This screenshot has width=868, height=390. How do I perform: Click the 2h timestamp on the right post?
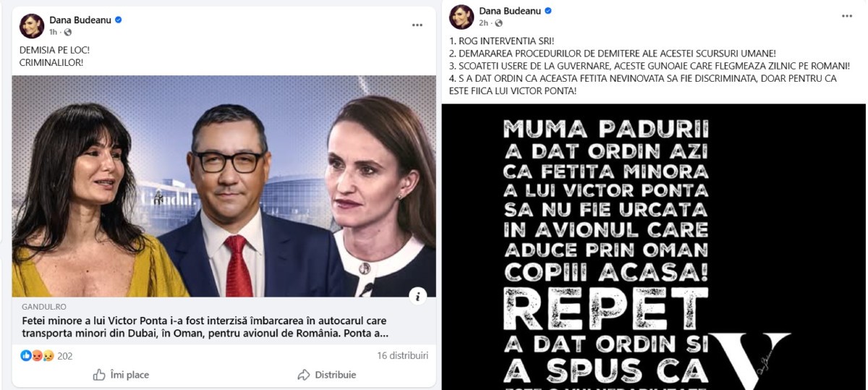click(484, 23)
